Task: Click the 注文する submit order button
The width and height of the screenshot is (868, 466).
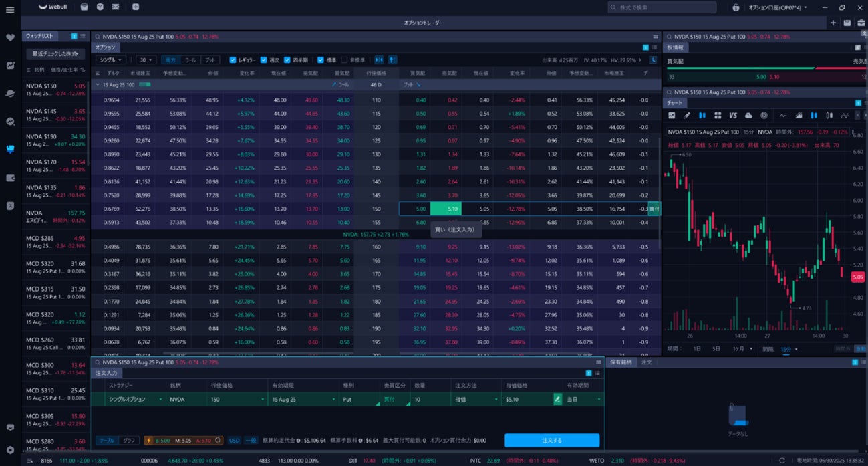Action: point(552,440)
